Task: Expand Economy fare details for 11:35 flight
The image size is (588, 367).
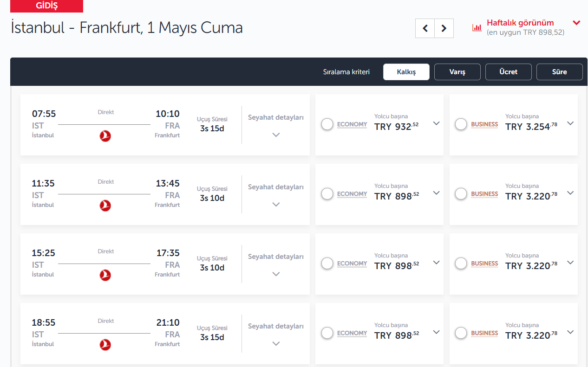Action: (x=436, y=193)
